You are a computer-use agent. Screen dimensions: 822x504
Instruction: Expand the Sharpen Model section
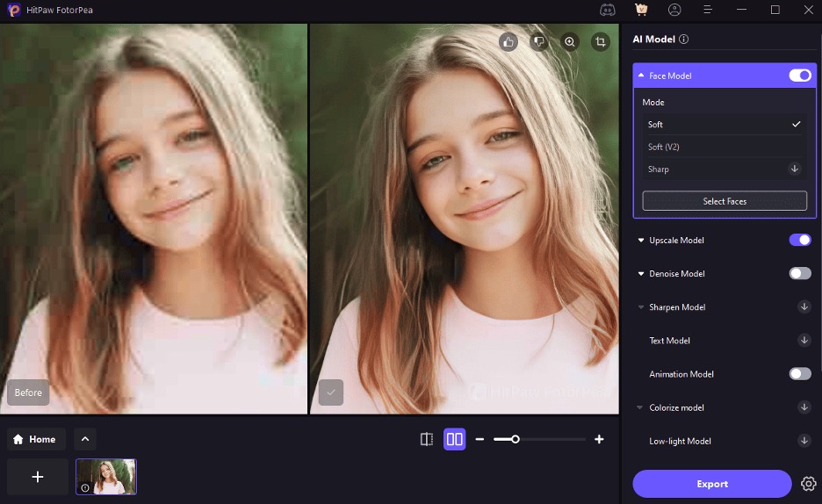(640, 307)
